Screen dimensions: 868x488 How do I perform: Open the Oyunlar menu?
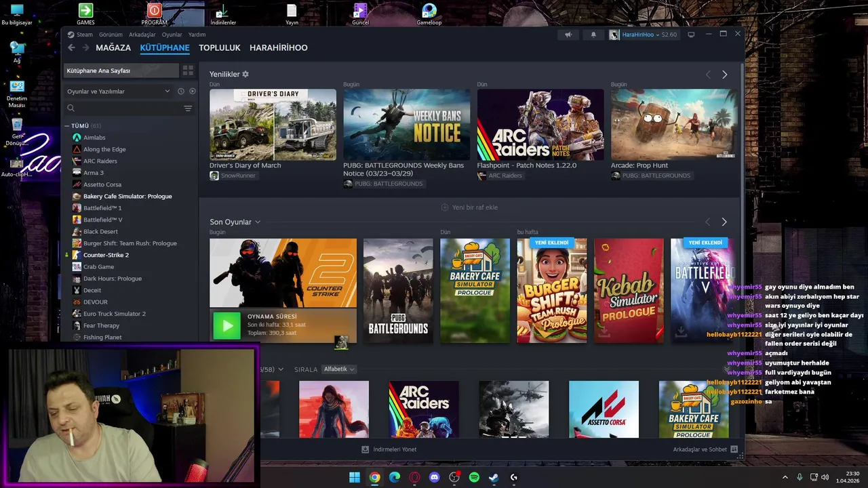(172, 35)
